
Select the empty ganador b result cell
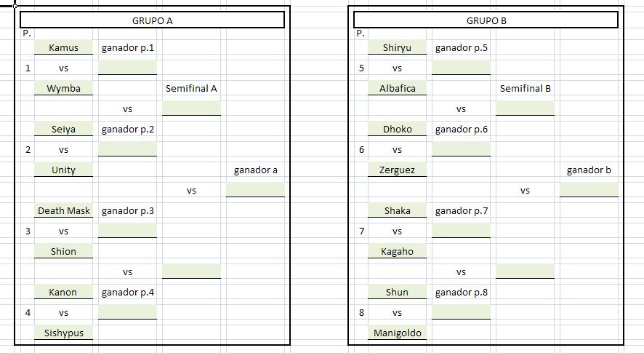coord(589,190)
